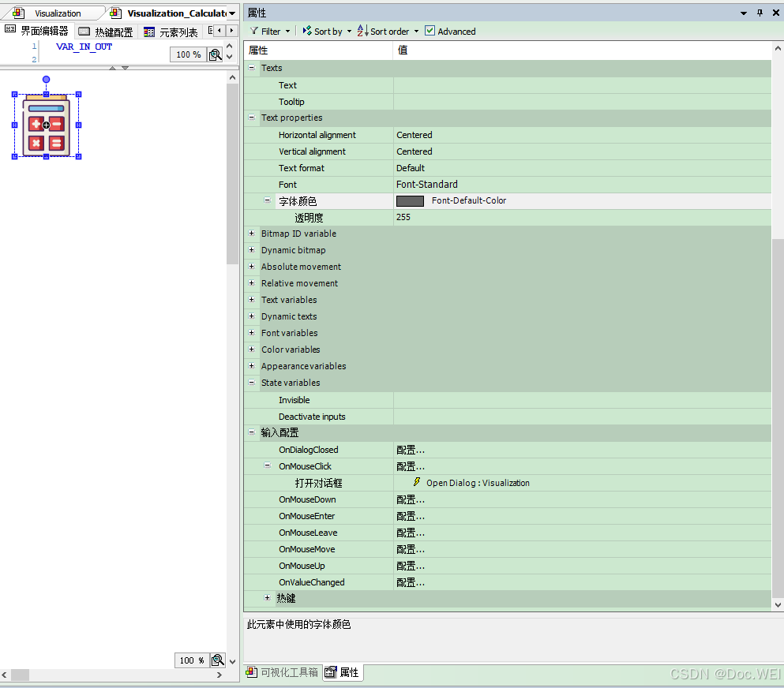Expand the Absolute movement group
The height and width of the screenshot is (688, 784).
[252, 267]
